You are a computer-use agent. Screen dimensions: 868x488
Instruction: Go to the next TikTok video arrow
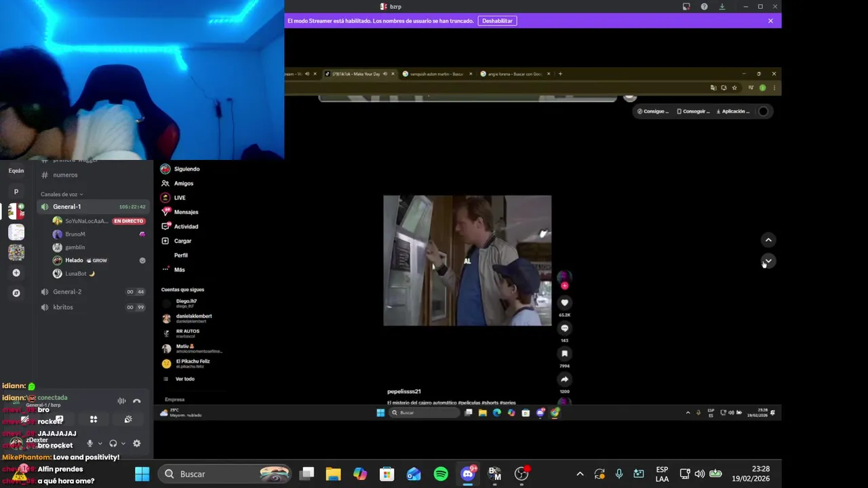tap(768, 260)
